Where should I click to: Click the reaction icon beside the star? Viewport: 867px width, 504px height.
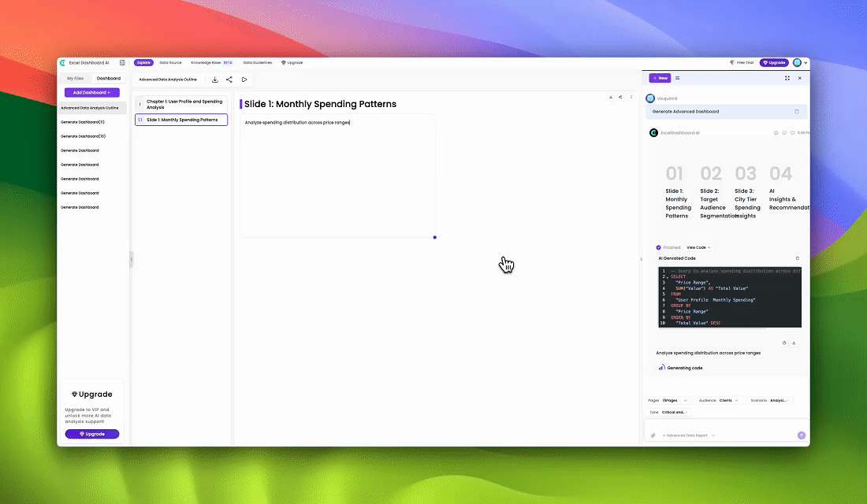pos(784,132)
